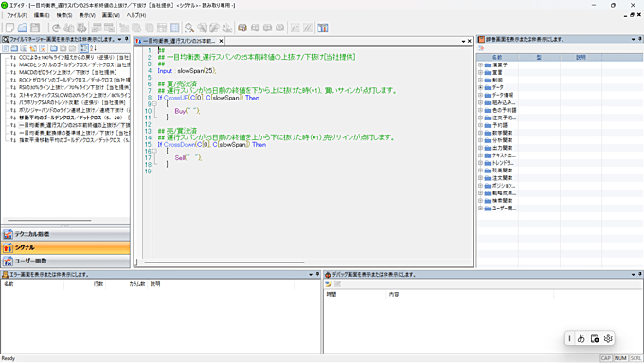Viewport: 644px width, 363px height.
Task: Open the dictionary panel dropdown arrow
Action: 633,40
